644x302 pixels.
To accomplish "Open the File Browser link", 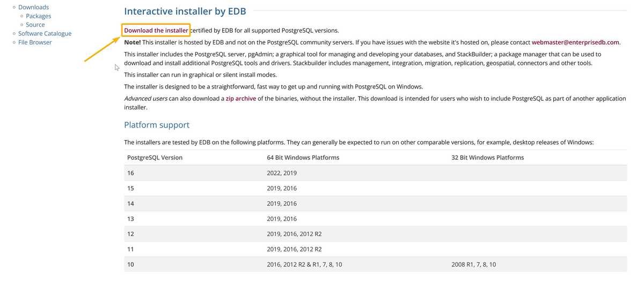I will pyautogui.click(x=35, y=42).
